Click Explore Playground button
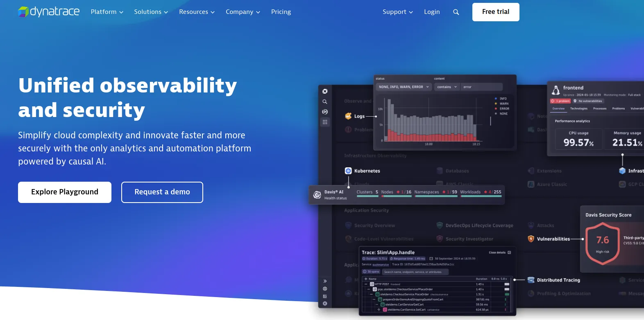644x320 pixels. point(65,192)
